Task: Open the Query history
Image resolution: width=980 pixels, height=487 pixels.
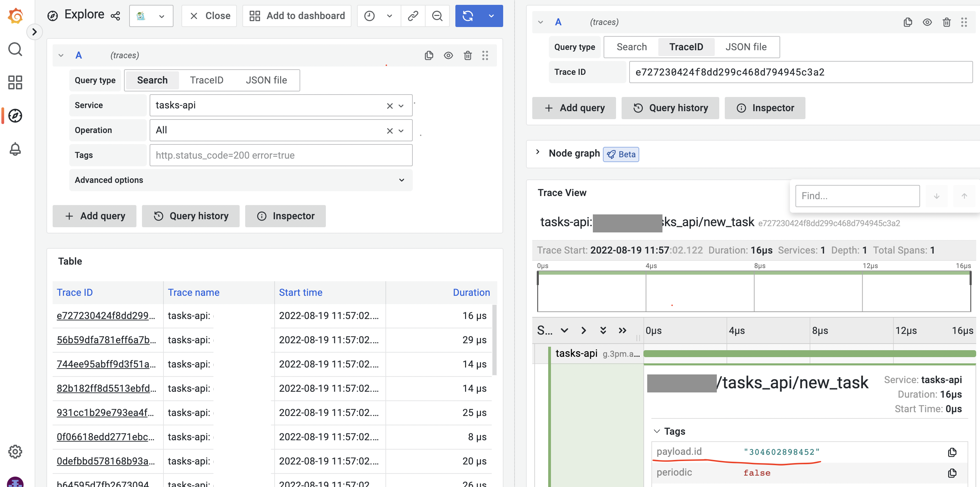Action: 190,216
